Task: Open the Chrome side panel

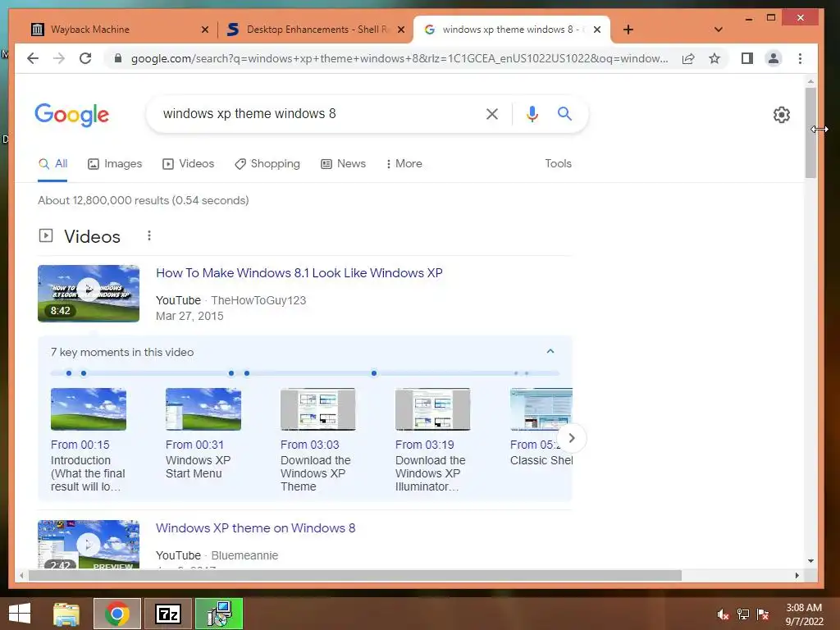Action: [746, 58]
